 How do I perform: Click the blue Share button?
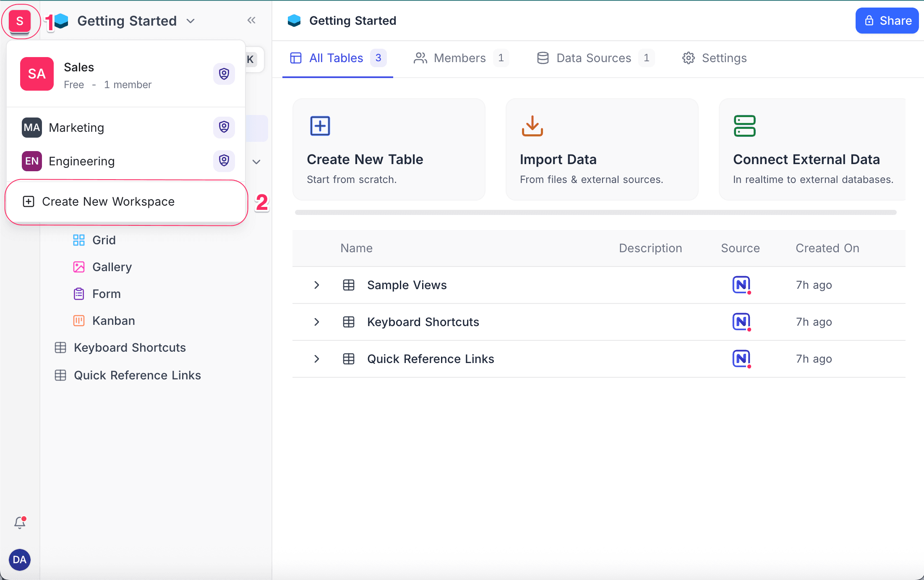coord(887,21)
